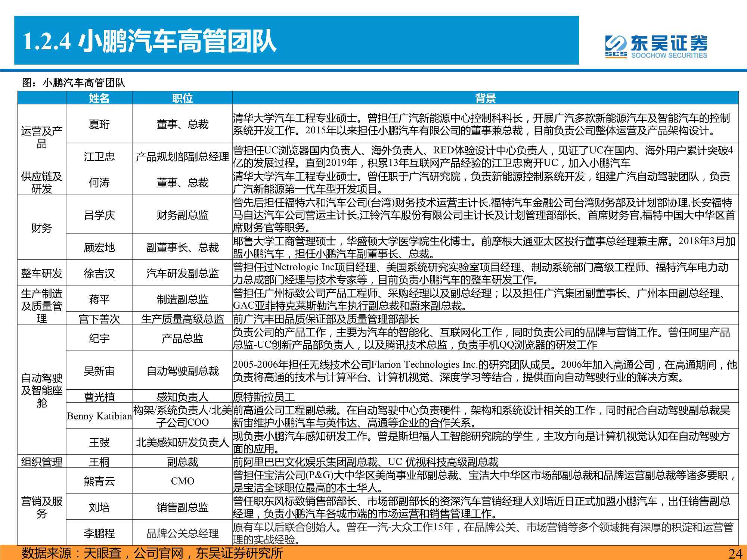The height and width of the screenshot is (560, 747).
Task: Select the name cell 王桐
Action: tap(99, 461)
